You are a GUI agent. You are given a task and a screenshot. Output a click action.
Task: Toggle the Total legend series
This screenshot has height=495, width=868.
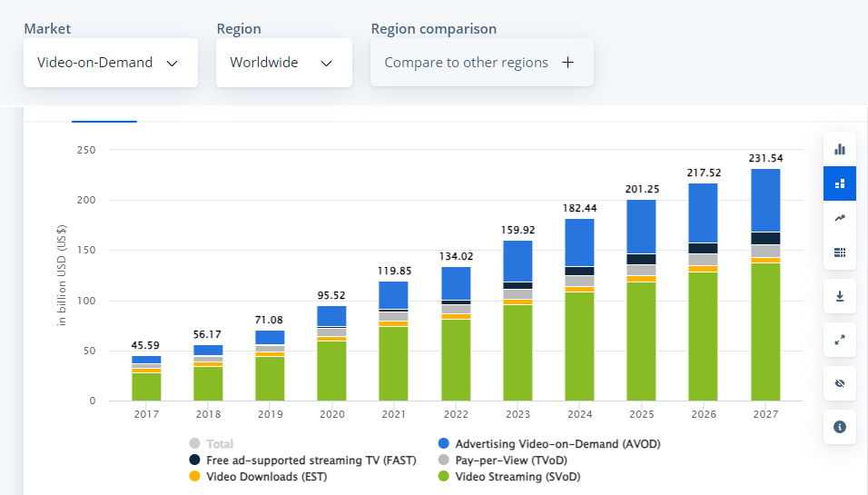click(x=211, y=443)
